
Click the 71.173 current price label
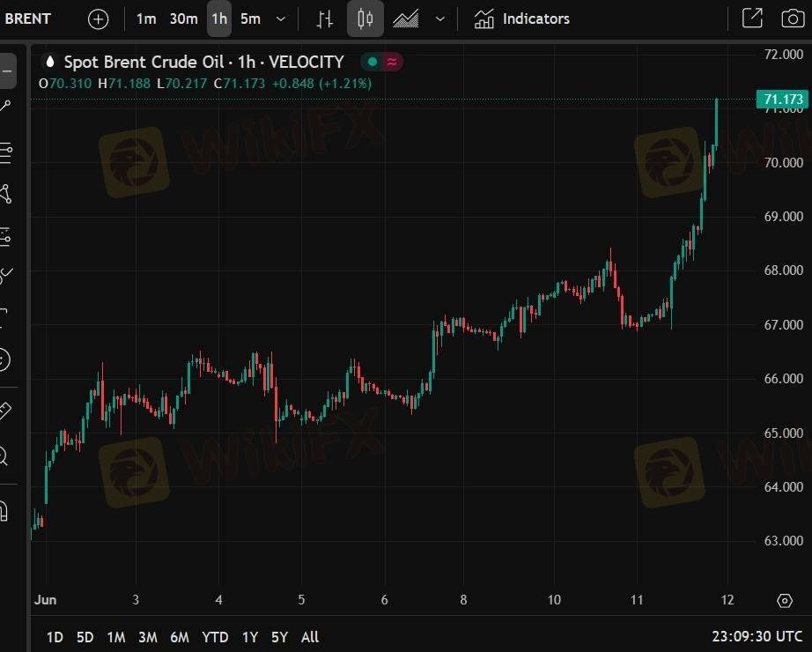tap(782, 99)
